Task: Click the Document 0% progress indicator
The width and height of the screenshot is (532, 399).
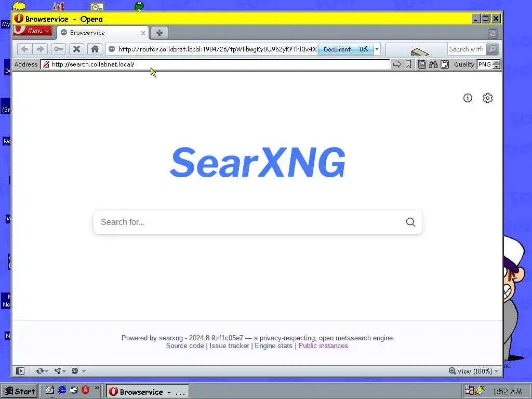Action: (345, 49)
